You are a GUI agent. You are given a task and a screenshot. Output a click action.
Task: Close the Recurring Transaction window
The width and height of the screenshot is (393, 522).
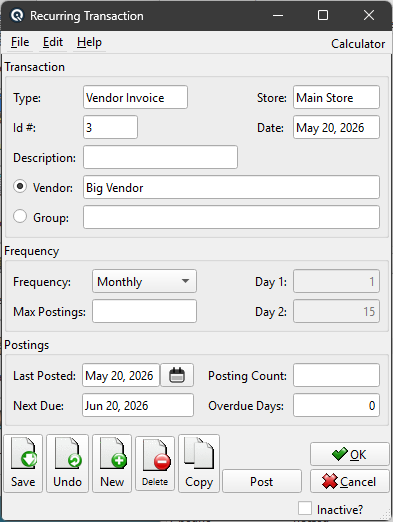tap(369, 15)
